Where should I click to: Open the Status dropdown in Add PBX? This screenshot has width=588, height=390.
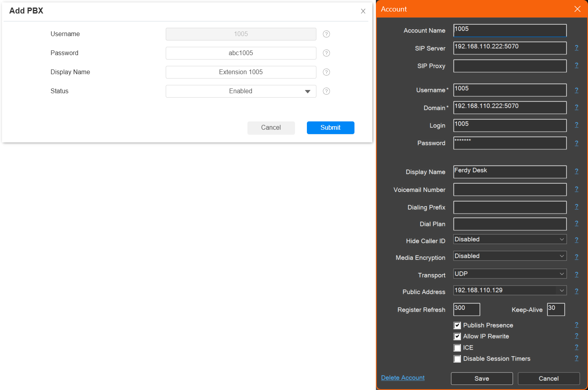[x=241, y=91]
